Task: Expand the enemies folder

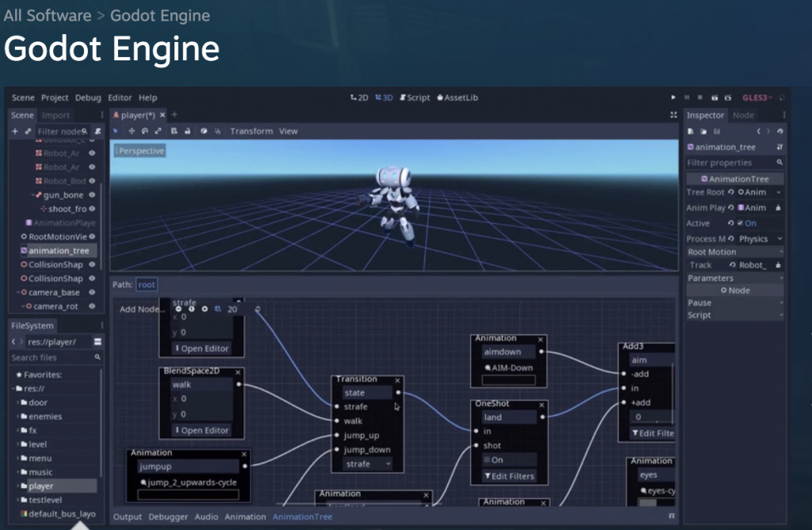Action: tap(18, 416)
